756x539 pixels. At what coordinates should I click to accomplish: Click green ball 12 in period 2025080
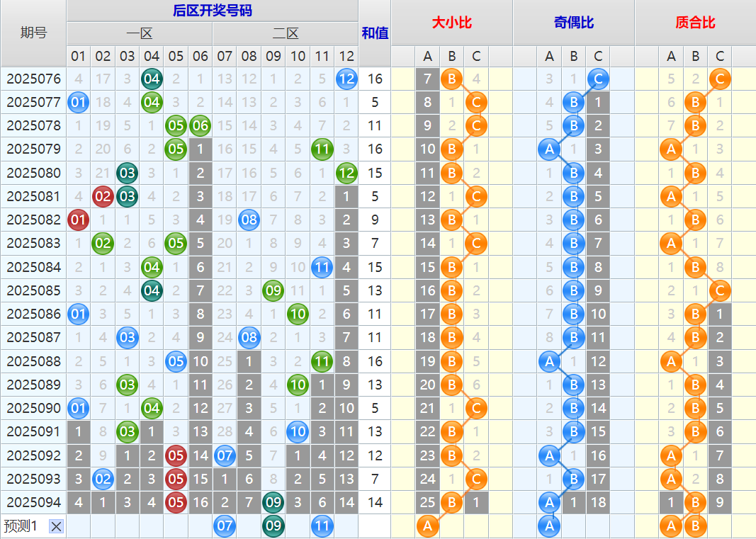(346, 173)
